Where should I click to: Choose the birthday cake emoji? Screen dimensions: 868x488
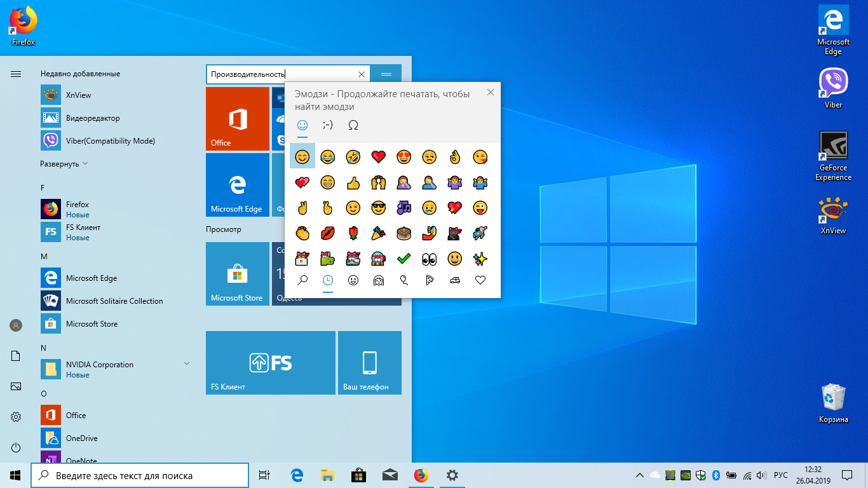click(404, 233)
